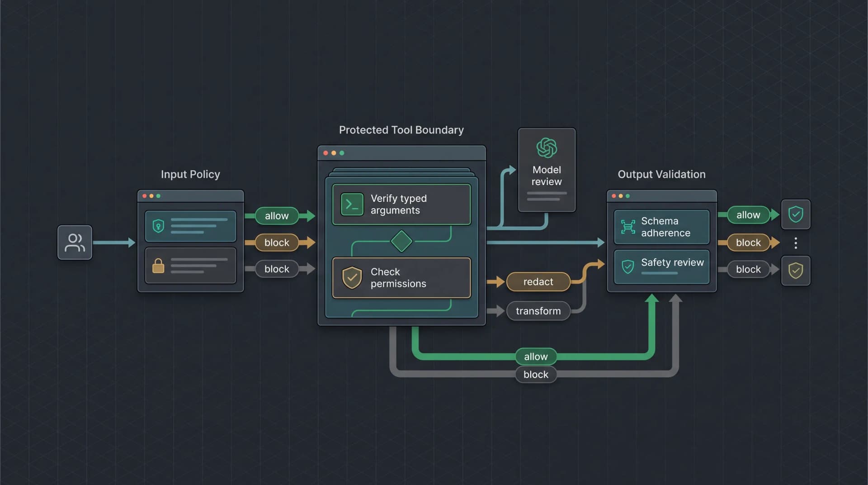Open the yellow shield check output box
868x485 pixels.
(x=796, y=271)
